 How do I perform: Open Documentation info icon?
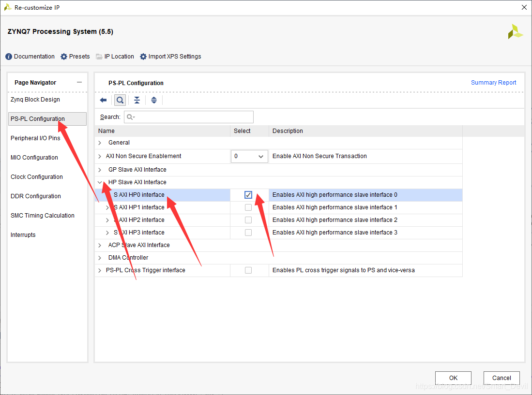click(x=9, y=57)
